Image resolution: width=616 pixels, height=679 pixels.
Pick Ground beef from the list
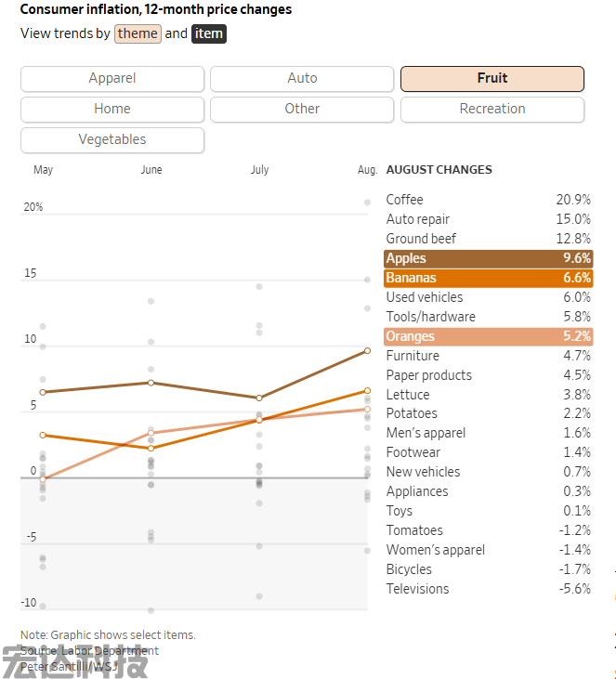pos(488,239)
